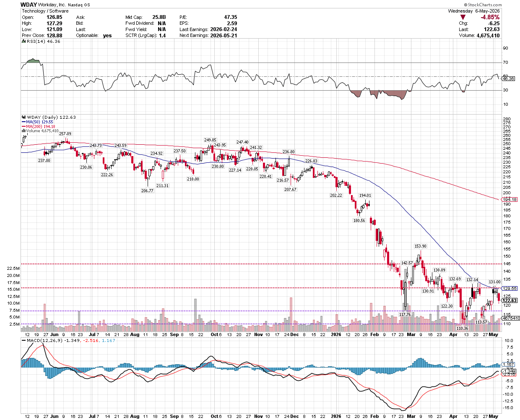Image resolution: width=520 pixels, height=420 pixels.
Task: Click the EPS value 2.59
Action: coord(232,23)
